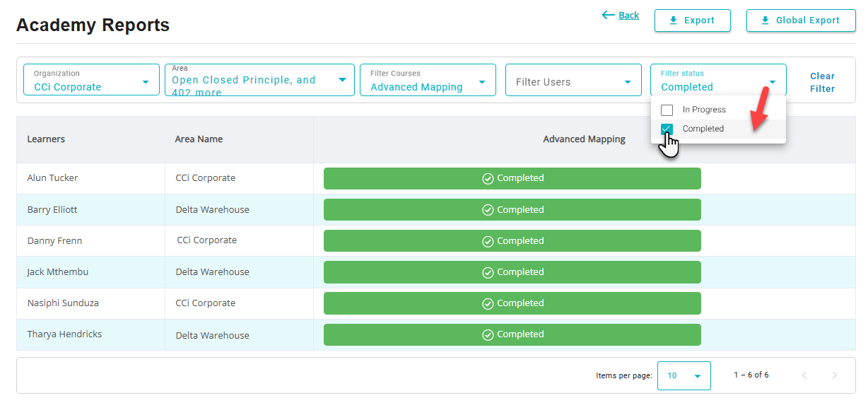Select the Completed option label in status menu

703,129
